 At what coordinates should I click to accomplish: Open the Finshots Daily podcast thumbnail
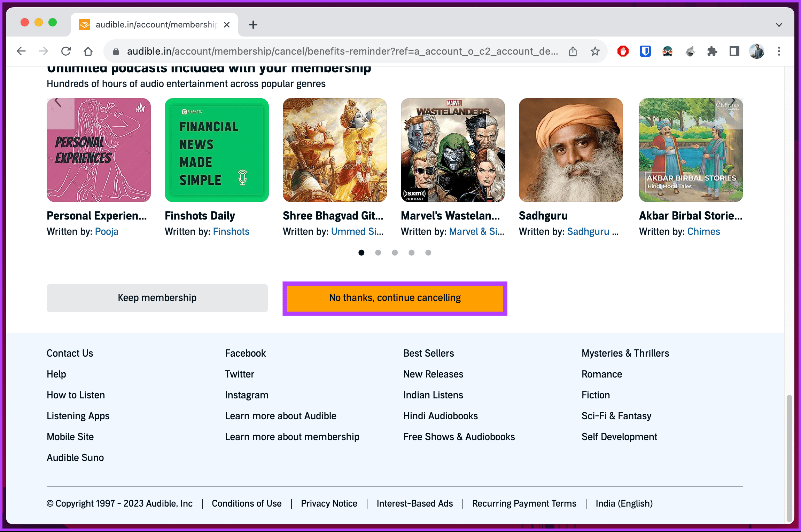pyautogui.click(x=217, y=150)
